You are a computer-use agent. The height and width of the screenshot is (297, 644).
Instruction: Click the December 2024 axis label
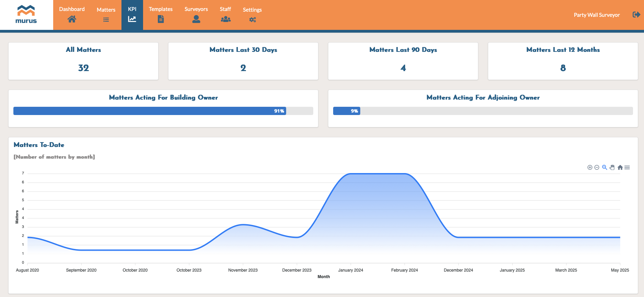pyautogui.click(x=458, y=270)
